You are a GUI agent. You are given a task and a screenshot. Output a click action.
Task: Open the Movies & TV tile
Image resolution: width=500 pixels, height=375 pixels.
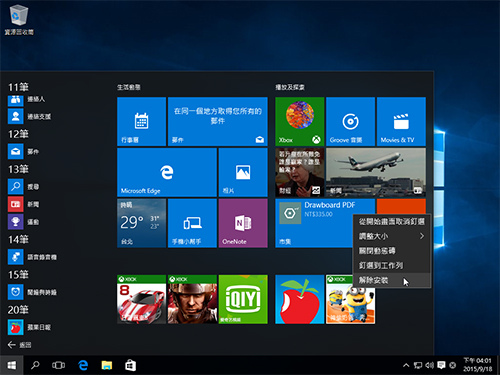point(401,121)
